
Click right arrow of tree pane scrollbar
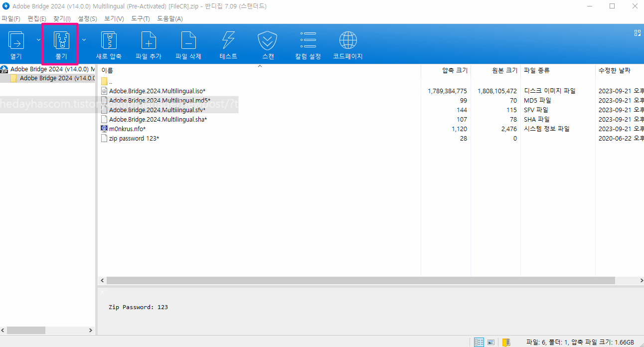[90, 330]
